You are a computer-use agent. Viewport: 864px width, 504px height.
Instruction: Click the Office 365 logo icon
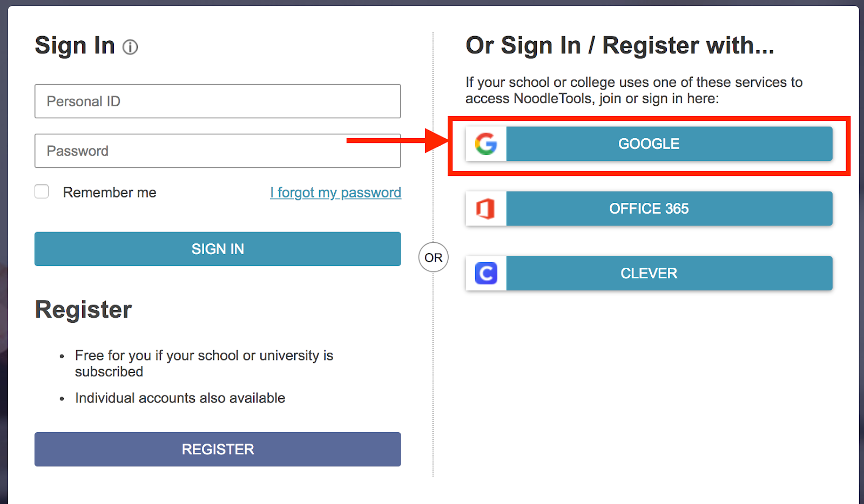(x=486, y=209)
